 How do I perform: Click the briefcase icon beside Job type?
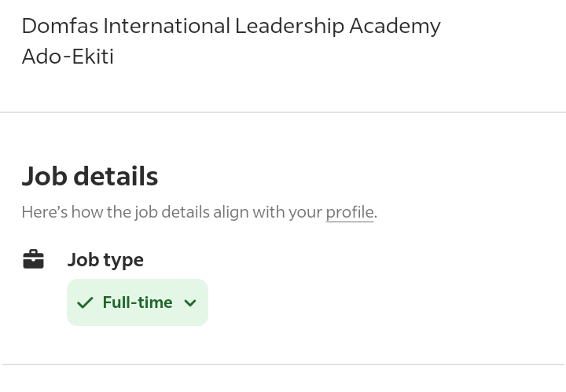pos(33,259)
